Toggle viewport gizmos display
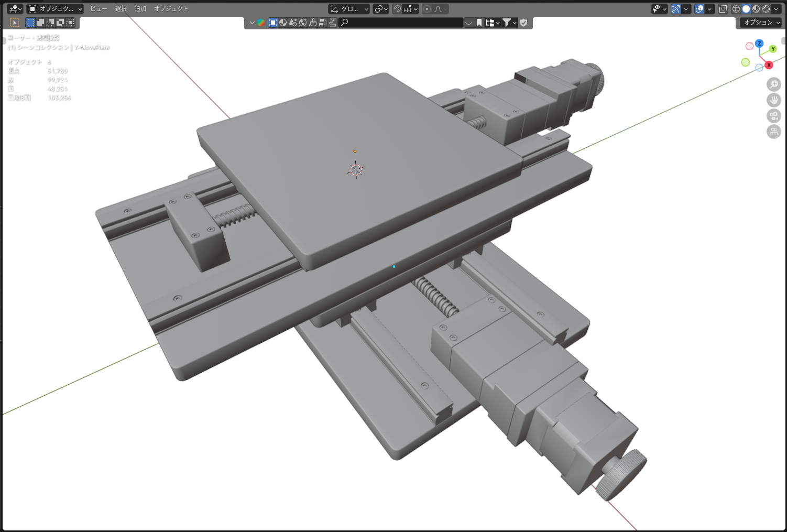This screenshot has height=532, width=787. tap(676, 9)
